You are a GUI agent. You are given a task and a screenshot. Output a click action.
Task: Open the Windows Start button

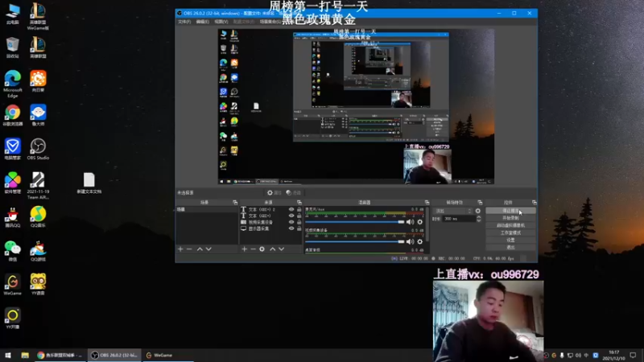(8, 356)
